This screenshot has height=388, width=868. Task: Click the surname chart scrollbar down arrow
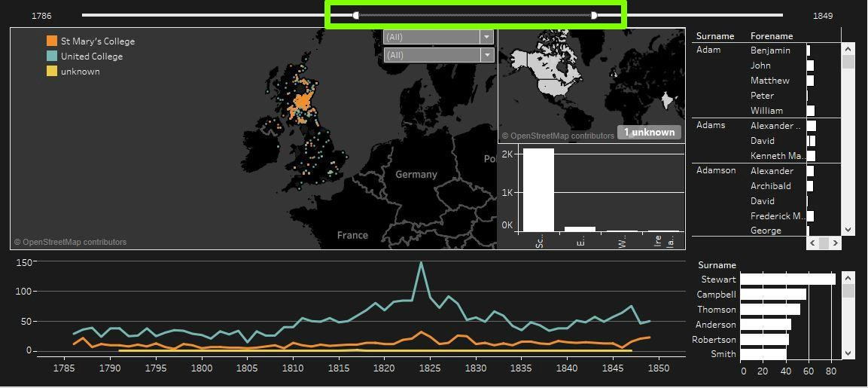click(848, 353)
